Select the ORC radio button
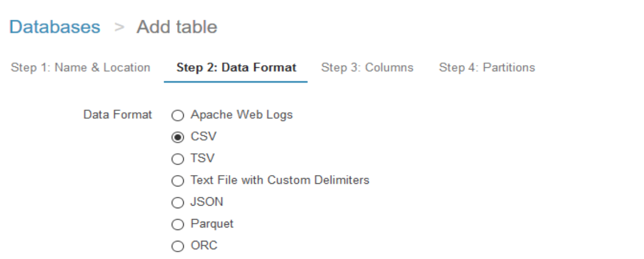This screenshot has height=259, width=644. (178, 246)
